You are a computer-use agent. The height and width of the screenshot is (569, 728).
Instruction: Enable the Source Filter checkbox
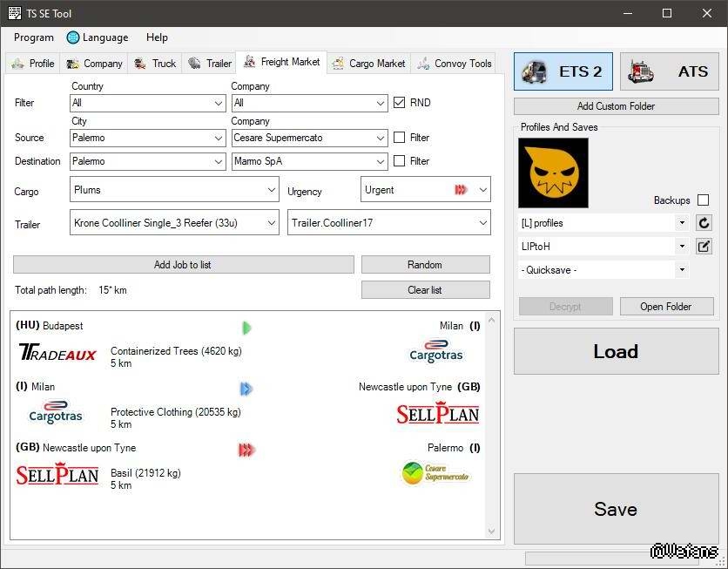pyautogui.click(x=400, y=138)
